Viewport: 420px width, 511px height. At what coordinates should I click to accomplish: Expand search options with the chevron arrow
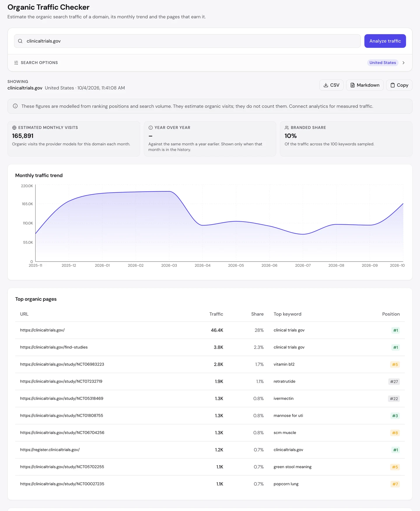(x=403, y=63)
